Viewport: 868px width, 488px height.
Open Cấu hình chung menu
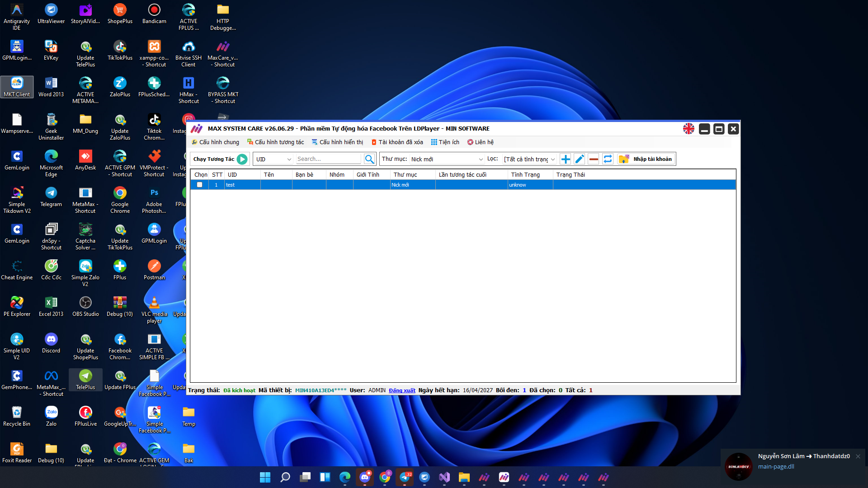[x=215, y=142]
